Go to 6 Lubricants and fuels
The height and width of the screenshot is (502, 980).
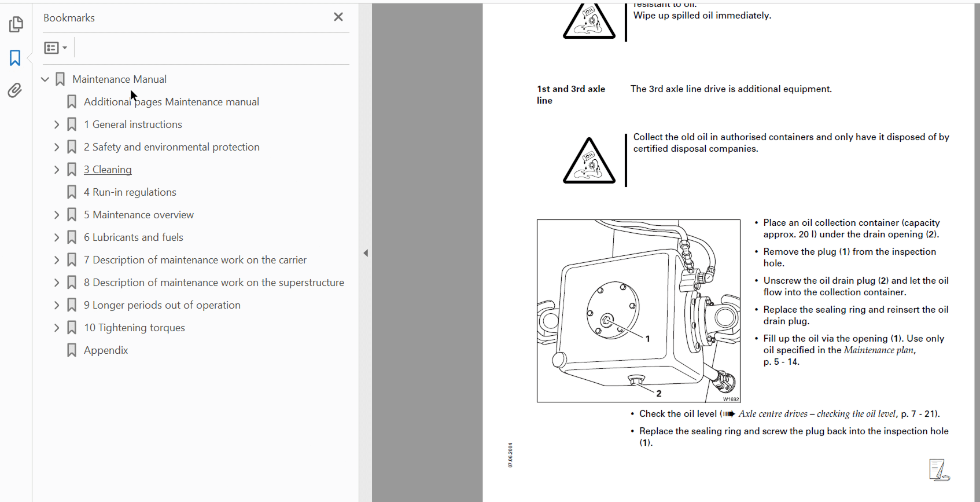tap(134, 237)
